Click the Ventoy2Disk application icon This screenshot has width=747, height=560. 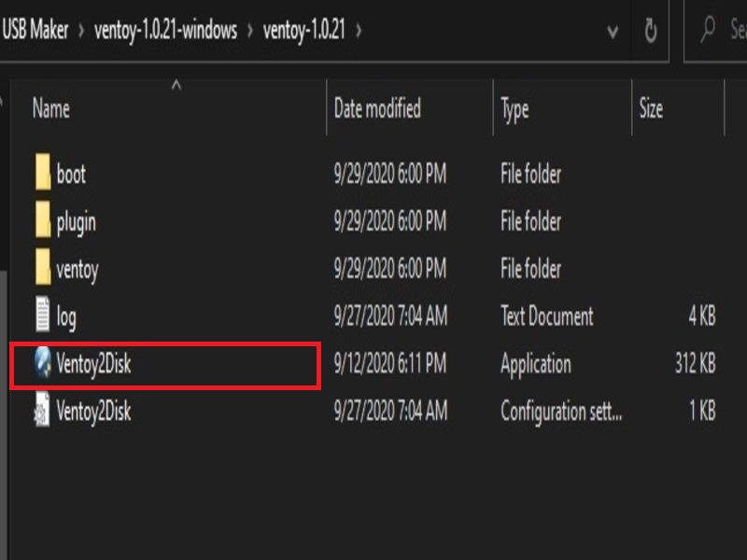tap(43, 363)
